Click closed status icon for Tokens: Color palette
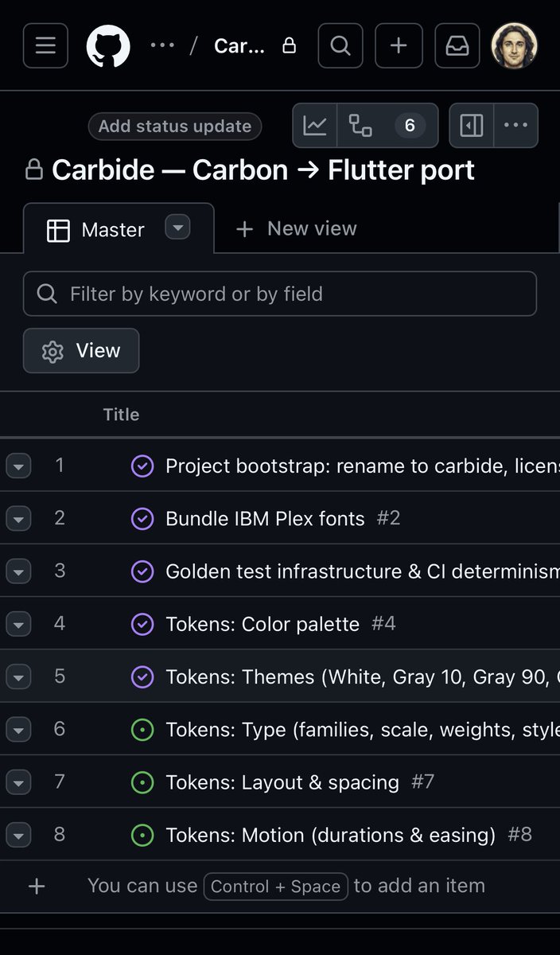The image size is (560, 955). 142,623
